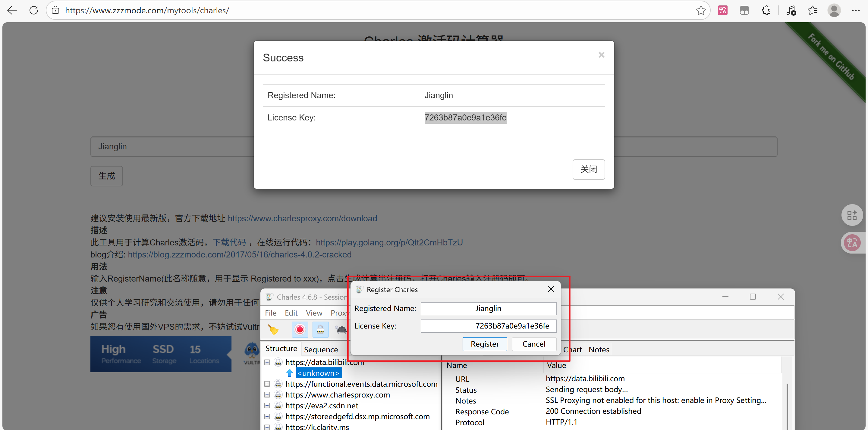Screen dimensions: 868x430
Task: Click the License Key field in Register Charles
Action: point(488,326)
